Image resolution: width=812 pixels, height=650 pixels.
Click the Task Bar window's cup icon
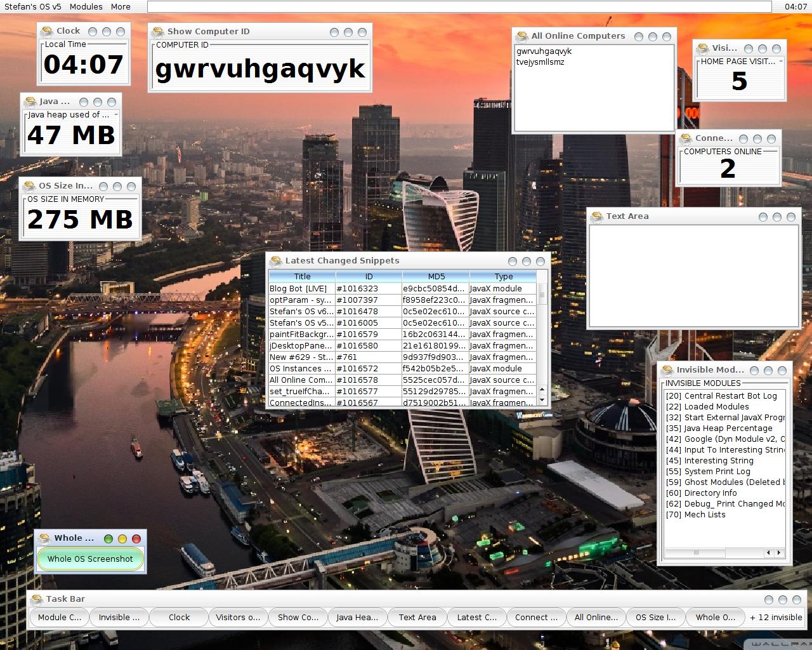pyautogui.click(x=36, y=600)
